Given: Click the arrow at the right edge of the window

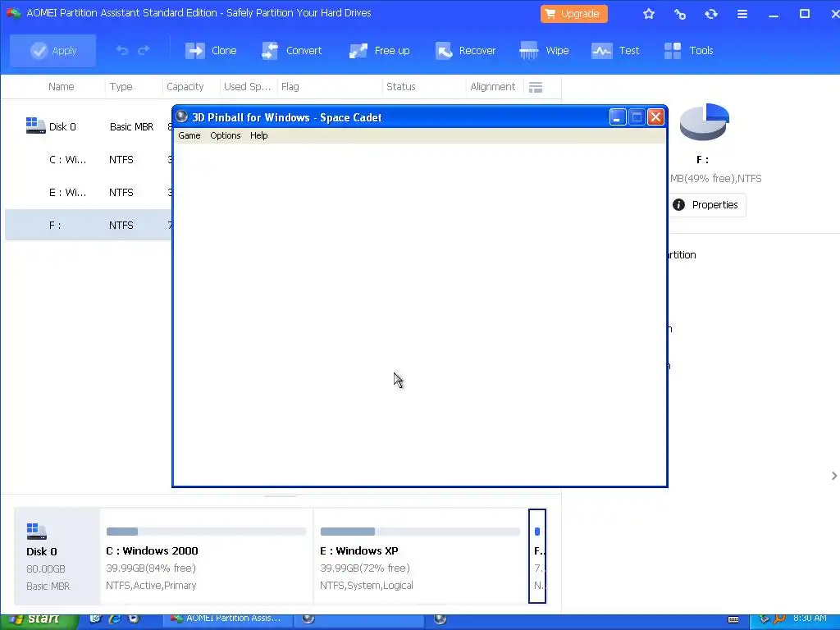Looking at the screenshot, I should (834, 476).
